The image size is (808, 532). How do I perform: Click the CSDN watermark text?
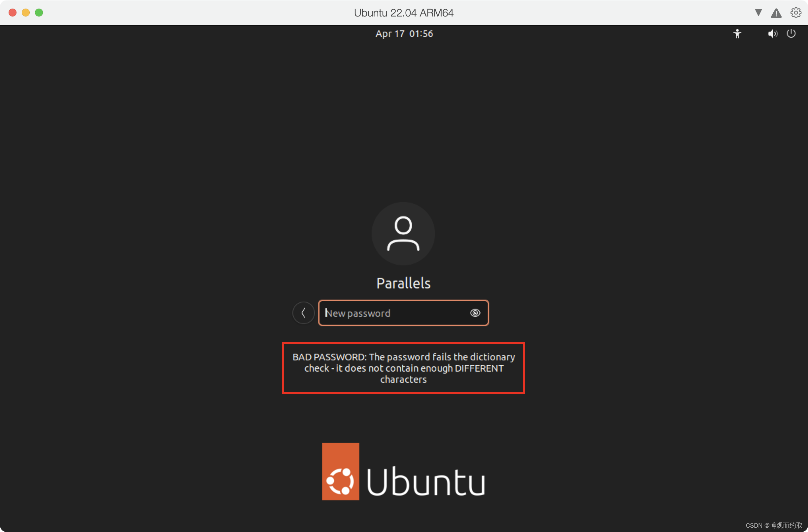tap(773, 525)
